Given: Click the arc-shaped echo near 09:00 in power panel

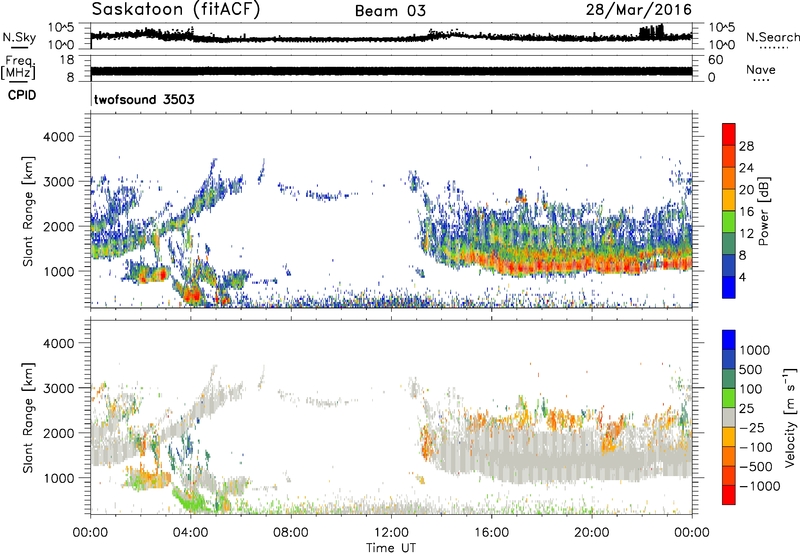Looking at the screenshot, I should [x=318, y=192].
